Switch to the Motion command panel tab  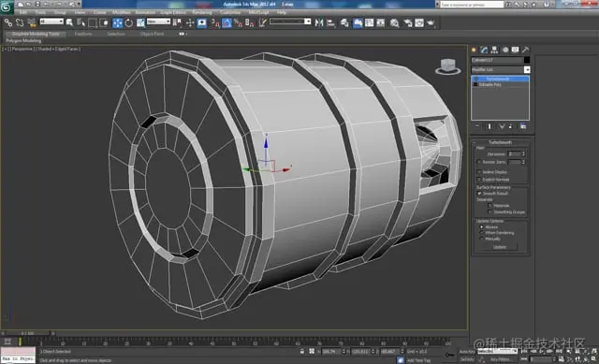[x=505, y=50]
